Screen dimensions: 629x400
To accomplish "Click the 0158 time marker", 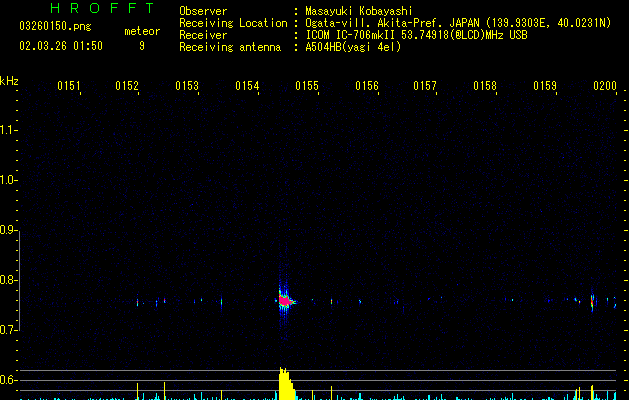I will click(x=485, y=85).
